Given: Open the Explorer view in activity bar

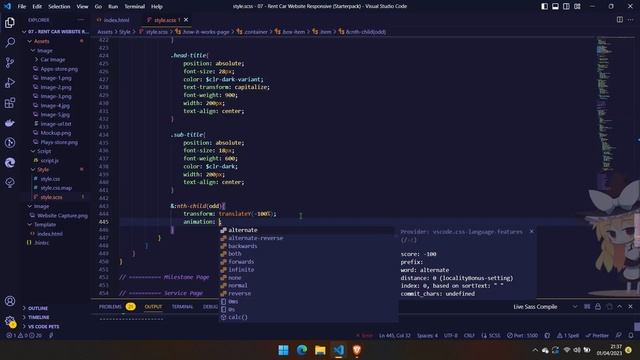Looking at the screenshot, I should coord(10,22).
